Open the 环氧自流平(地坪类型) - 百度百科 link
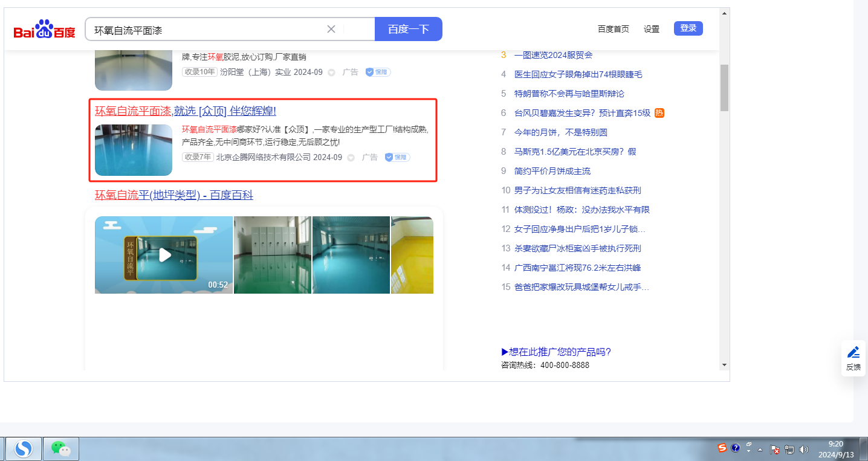The image size is (868, 461). coord(174,195)
